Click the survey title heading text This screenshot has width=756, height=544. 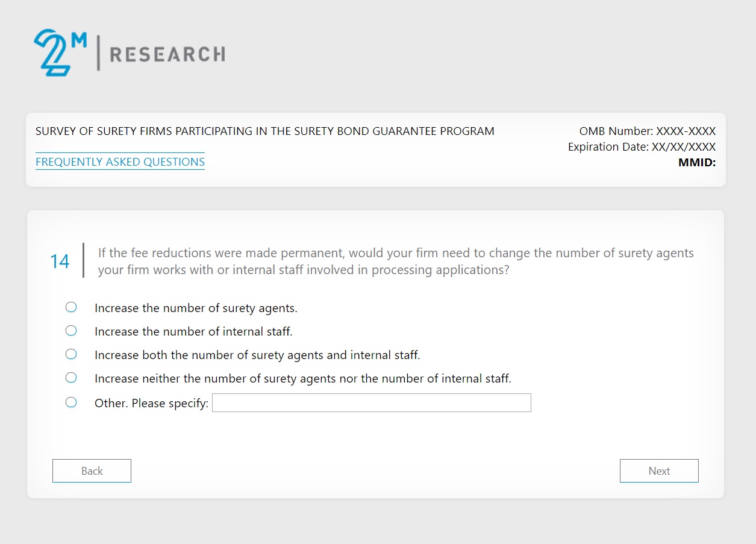pyautogui.click(x=265, y=131)
